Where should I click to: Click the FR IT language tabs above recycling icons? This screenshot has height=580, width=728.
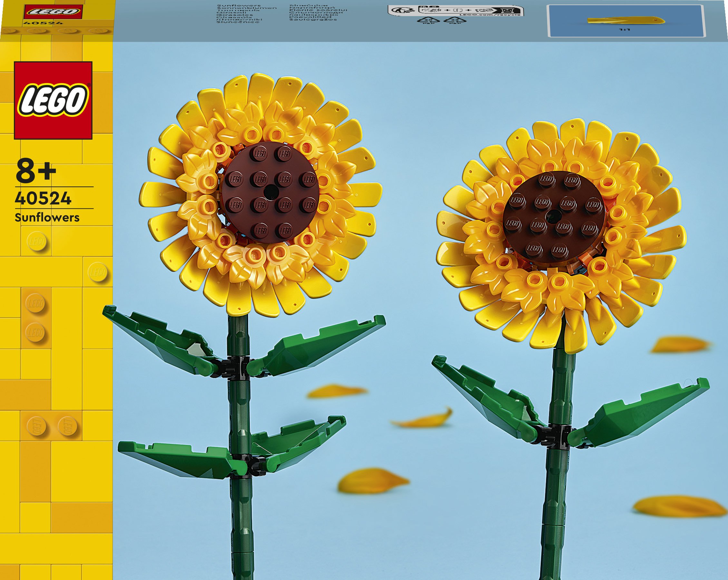point(430,6)
